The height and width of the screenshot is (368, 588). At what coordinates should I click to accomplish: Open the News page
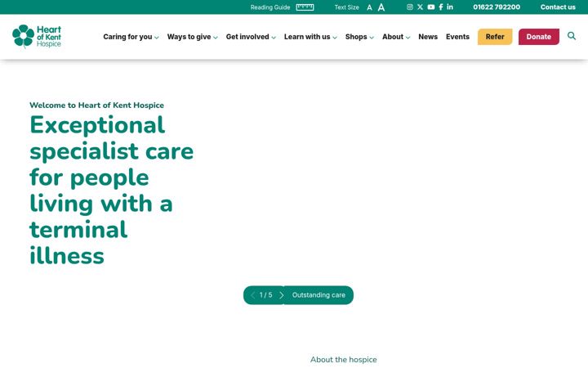[428, 37]
